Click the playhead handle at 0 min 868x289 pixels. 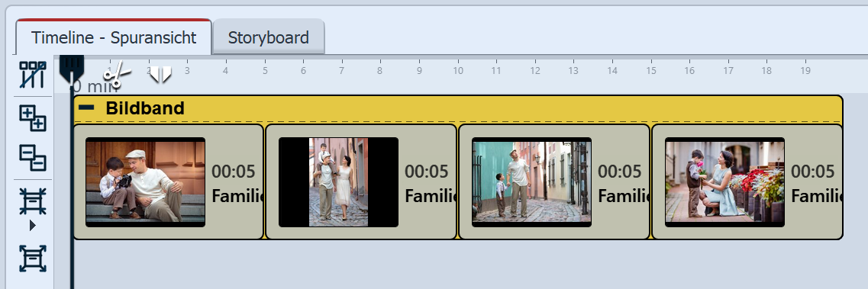point(72,68)
